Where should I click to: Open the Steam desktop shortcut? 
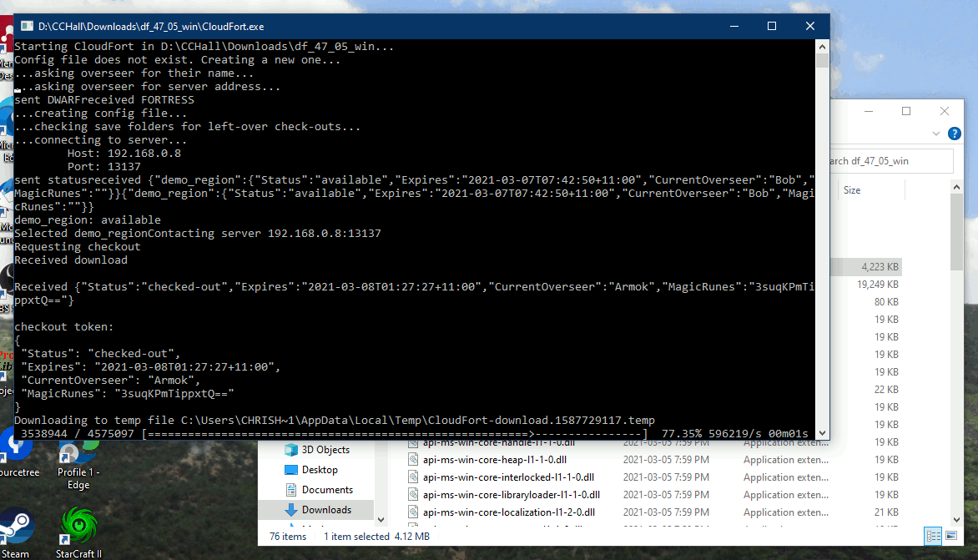[16, 532]
